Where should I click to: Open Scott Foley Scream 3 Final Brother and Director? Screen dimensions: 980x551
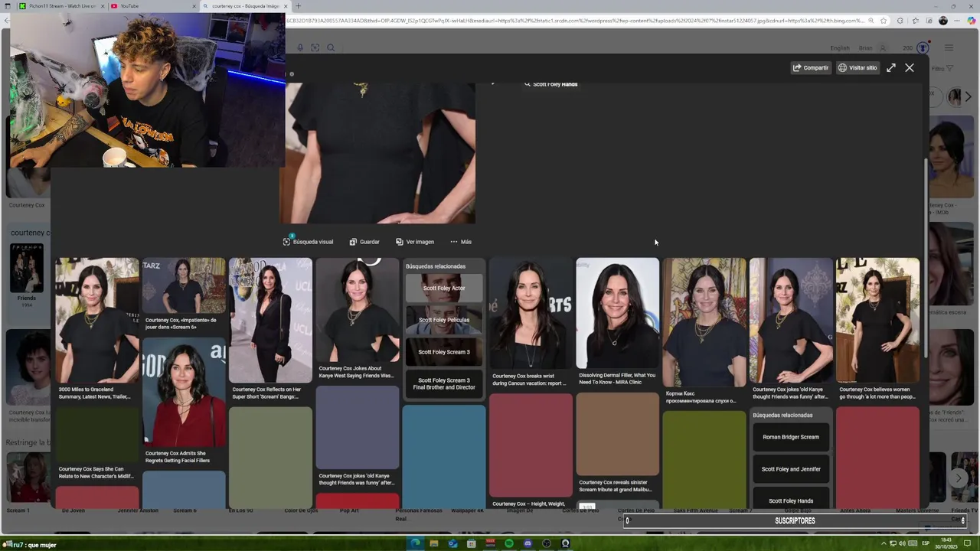444,383
